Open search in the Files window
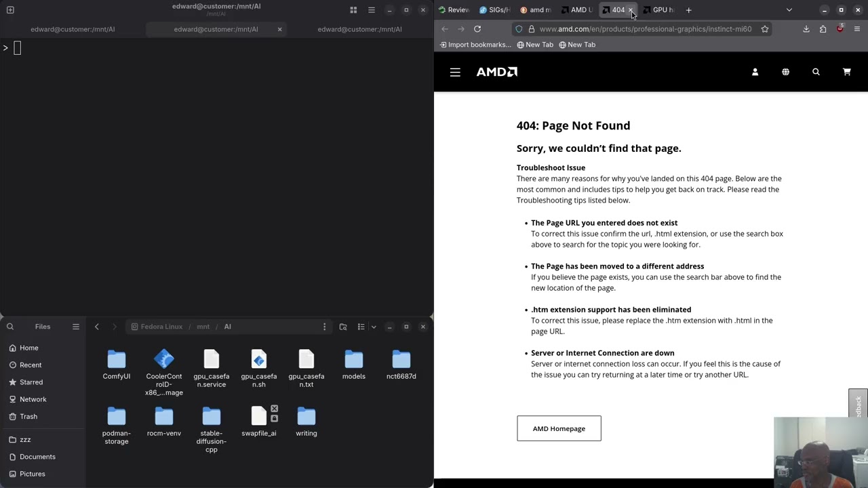Screen dimensions: 868x488 [10, 327]
